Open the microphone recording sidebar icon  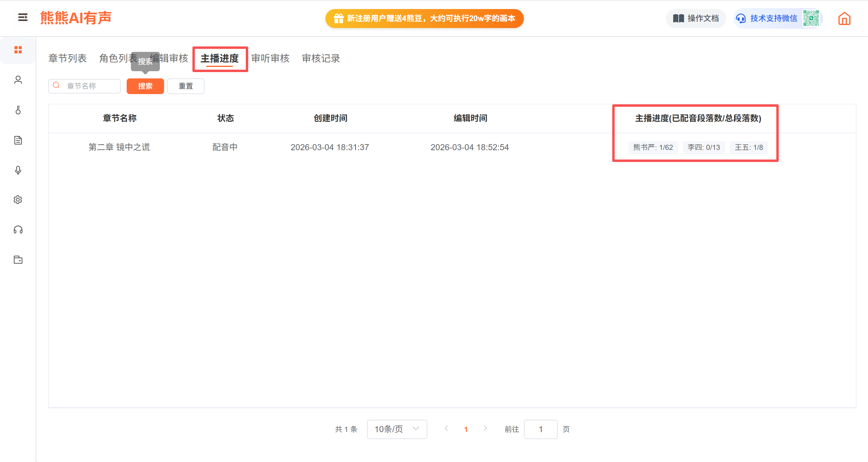coord(18,170)
